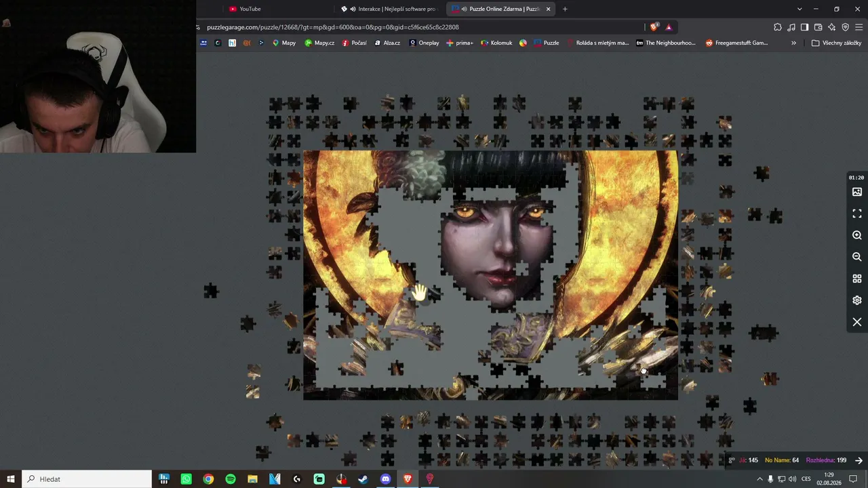
Task: Open the Freegamestuff bookmark
Action: (736, 43)
